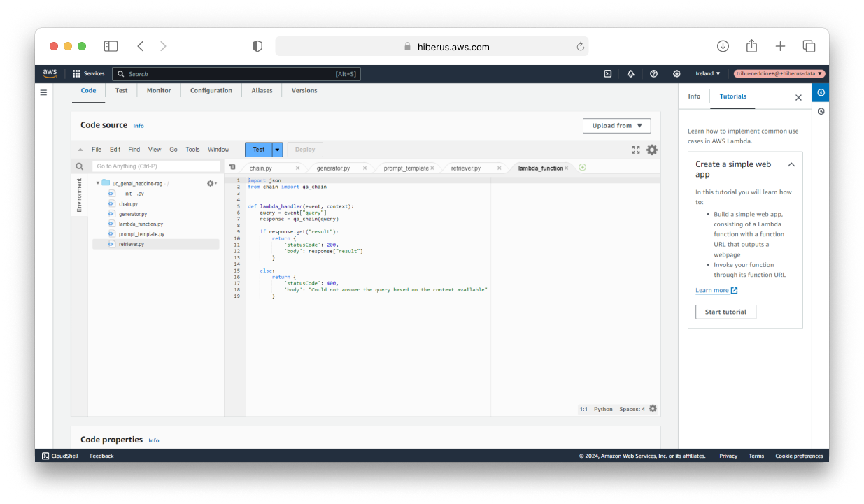
Task: Click the AWS home logo
Action: coord(49,73)
